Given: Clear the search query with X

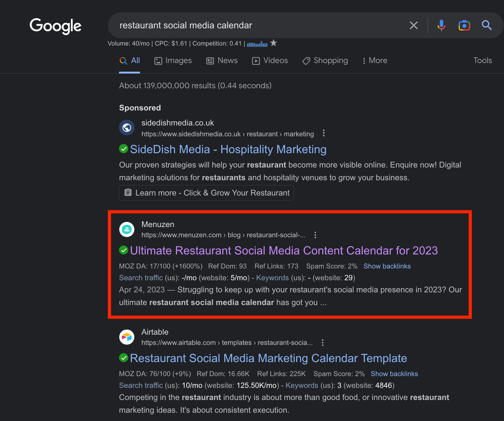Looking at the screenshot, I should 414,25.
